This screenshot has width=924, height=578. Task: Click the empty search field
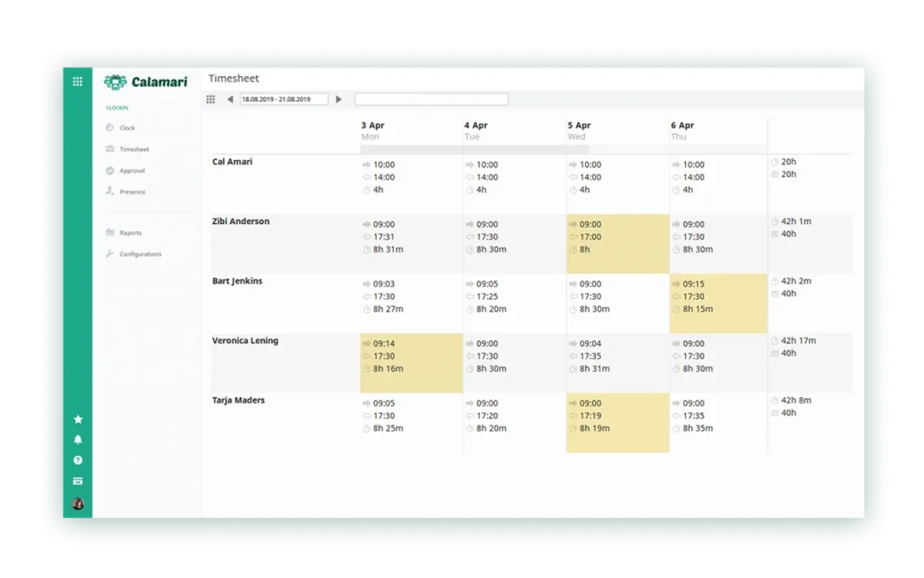[x=431, y=99]
